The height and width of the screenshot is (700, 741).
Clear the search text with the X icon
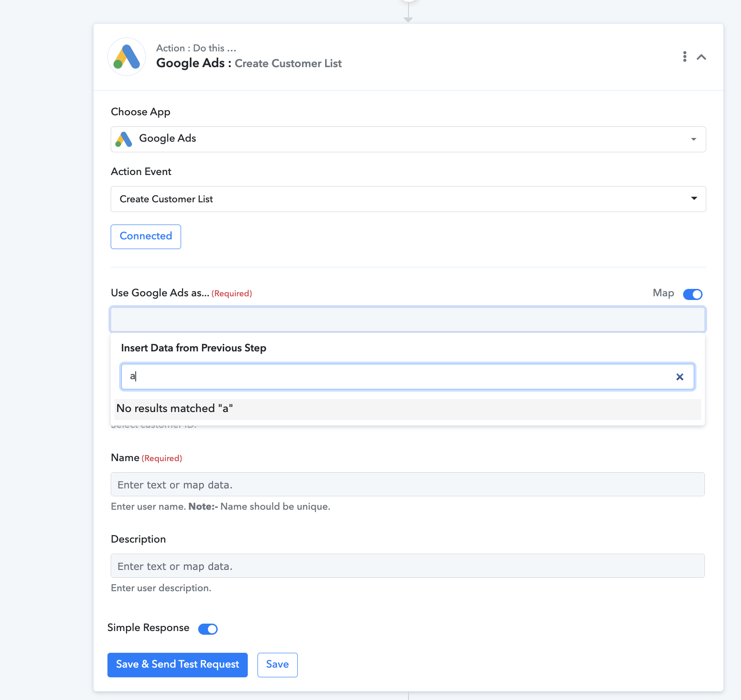coord(679,377)
